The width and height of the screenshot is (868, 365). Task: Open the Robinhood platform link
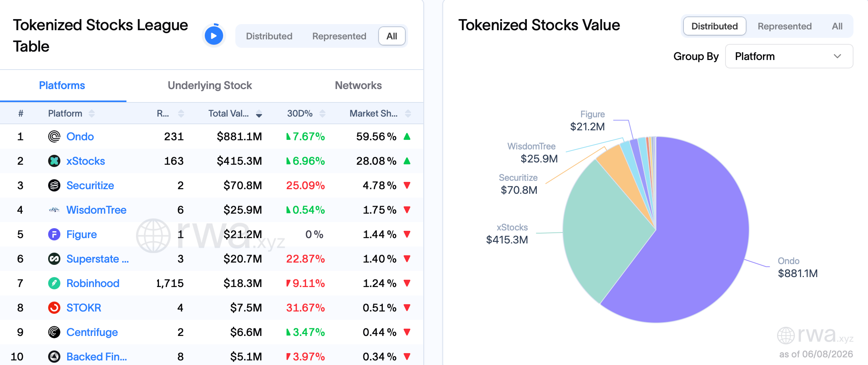coord(93,283)
